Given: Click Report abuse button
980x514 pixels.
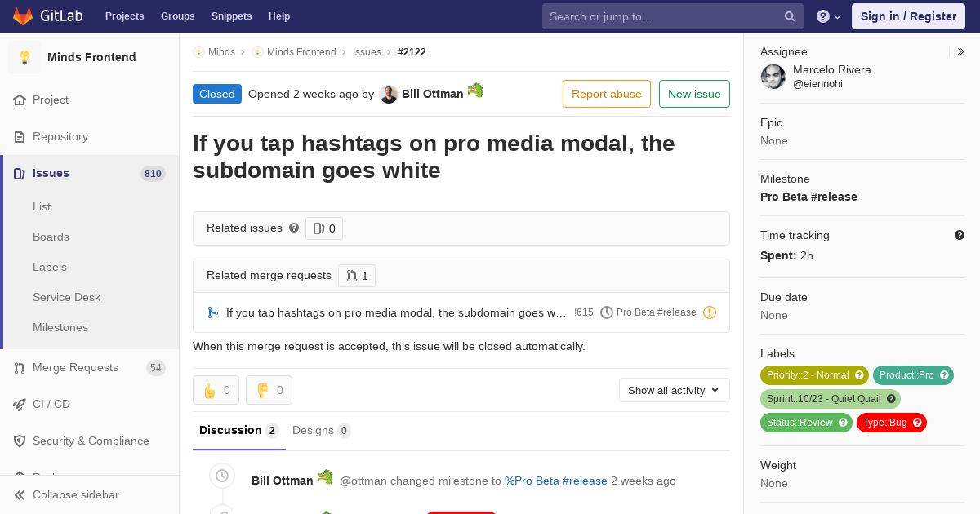Looking at the screenshot, I should 607,94.
